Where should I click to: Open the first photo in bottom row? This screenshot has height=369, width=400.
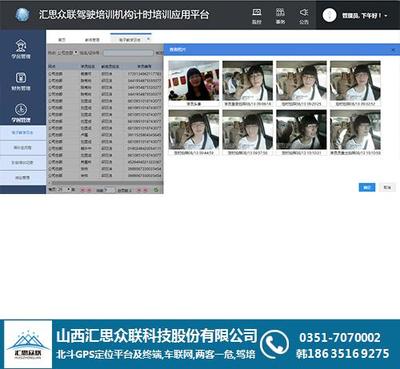pyautogui.click(x=194, y=130)
